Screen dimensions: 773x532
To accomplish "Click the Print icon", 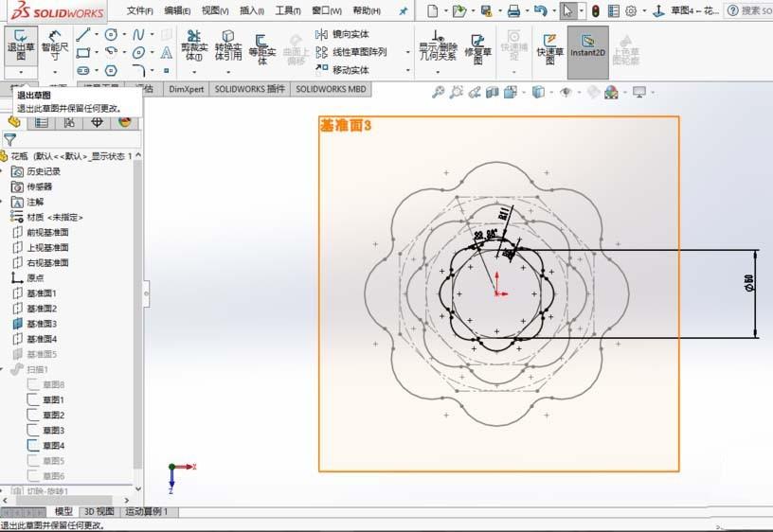I will [x=513, y=10].
